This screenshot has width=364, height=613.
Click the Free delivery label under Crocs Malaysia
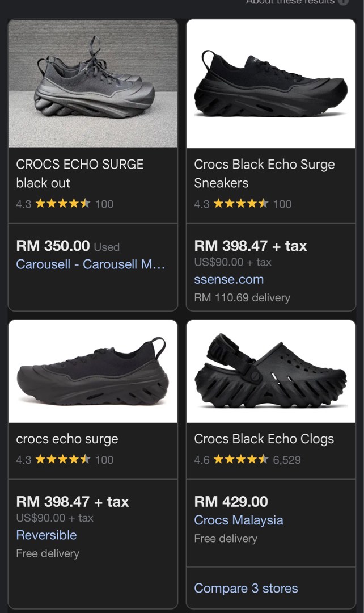coord(225,538)
